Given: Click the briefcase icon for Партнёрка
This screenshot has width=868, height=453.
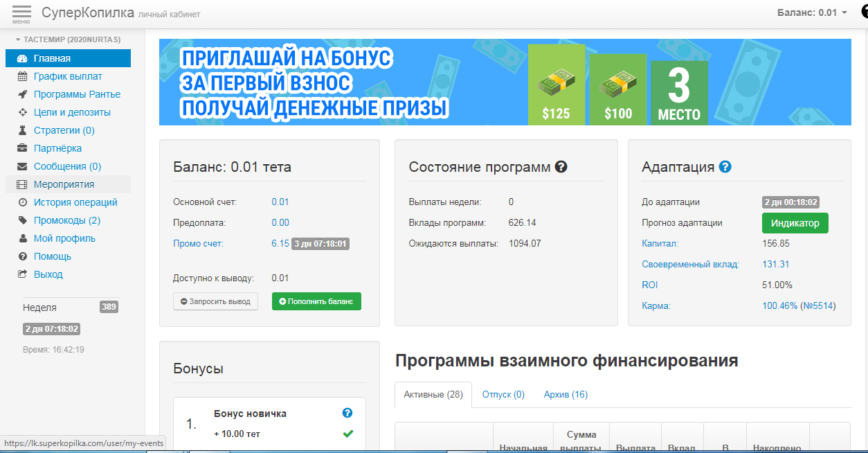Looking at the screenshot, I should click(22, 149).
